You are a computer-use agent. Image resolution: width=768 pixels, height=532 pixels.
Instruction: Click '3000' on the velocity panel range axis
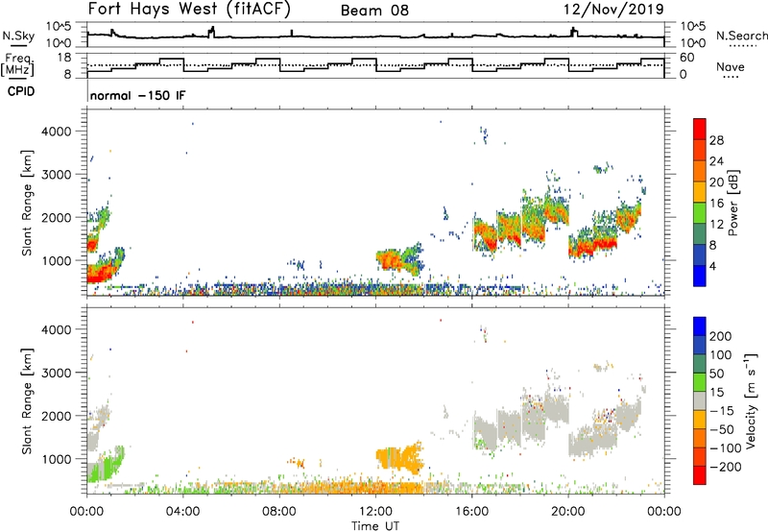click(56, 373)
